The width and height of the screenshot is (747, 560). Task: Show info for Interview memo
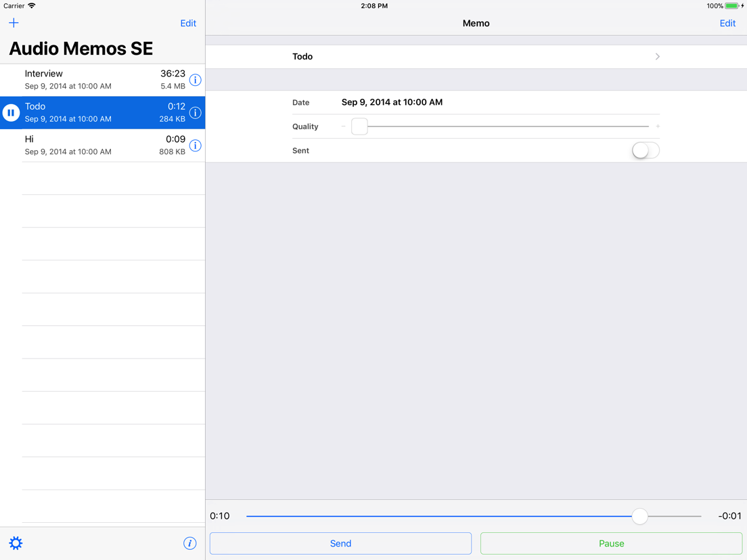(196, 80)
